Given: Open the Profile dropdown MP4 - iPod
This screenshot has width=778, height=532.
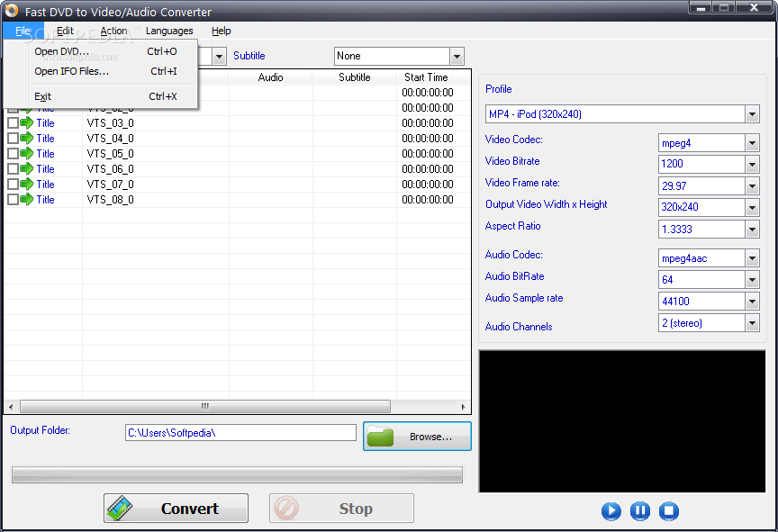Looking at the screenshot, I should (x=752, y=114).
